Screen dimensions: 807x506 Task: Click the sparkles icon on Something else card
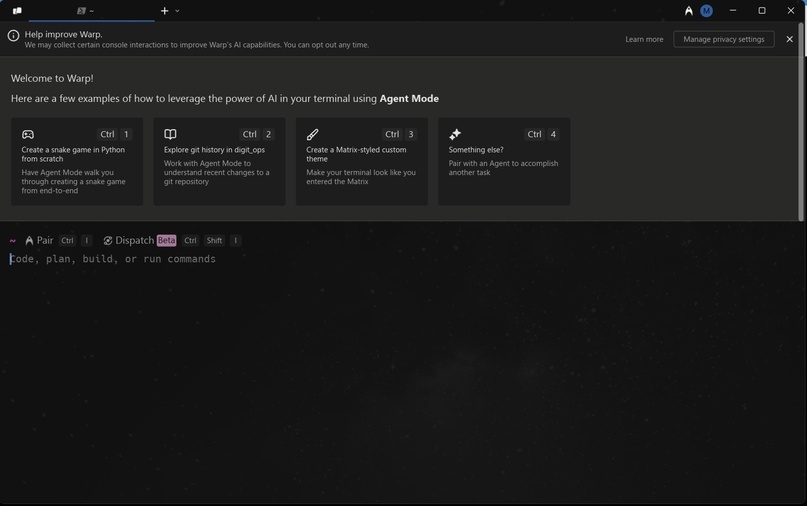click(x=455, y=134)
